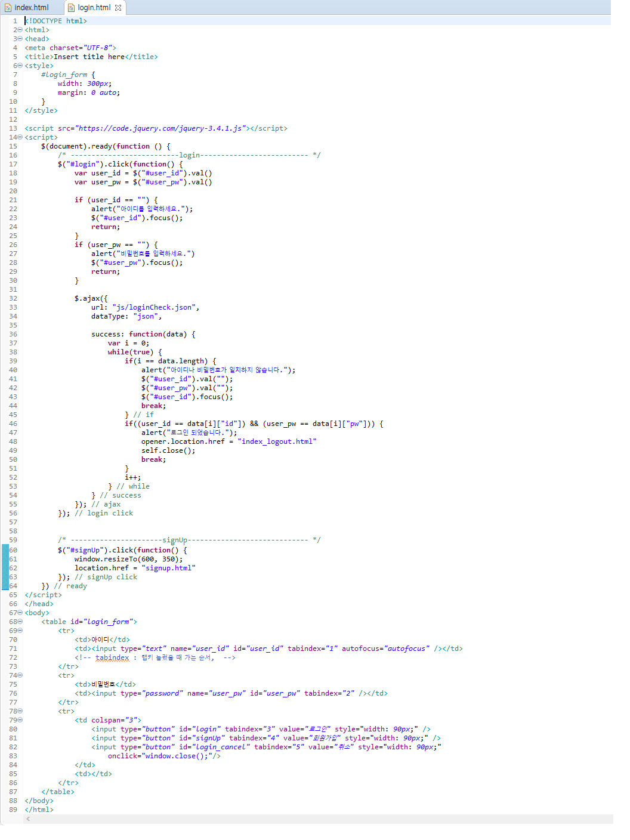Collapse the <tr> fold marker on line 74
The image size is (630, 840).
[x=20, y=675]
